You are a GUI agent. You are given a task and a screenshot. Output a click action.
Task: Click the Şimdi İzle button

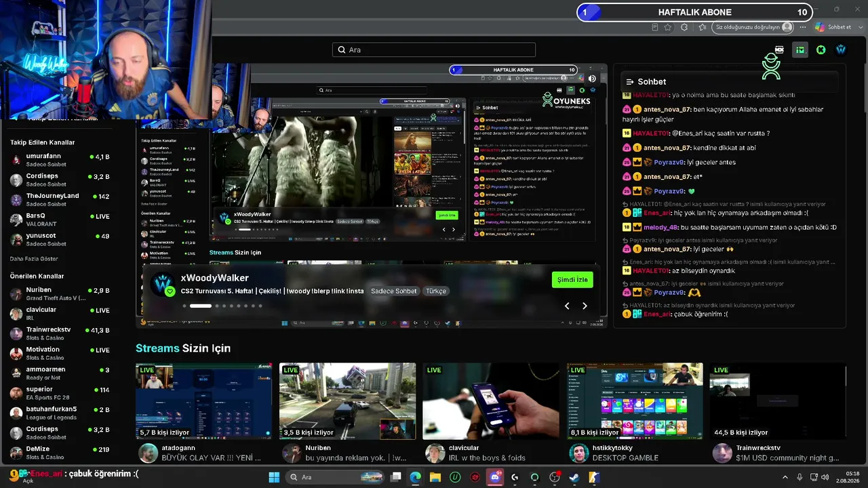(x=572, y=280)
